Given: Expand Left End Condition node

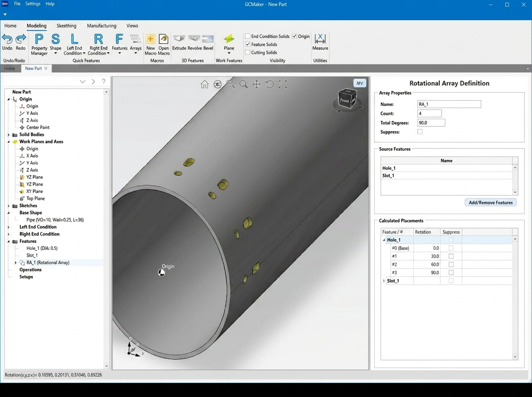Looking at the screenshot, I should click(x=8, y=227).
